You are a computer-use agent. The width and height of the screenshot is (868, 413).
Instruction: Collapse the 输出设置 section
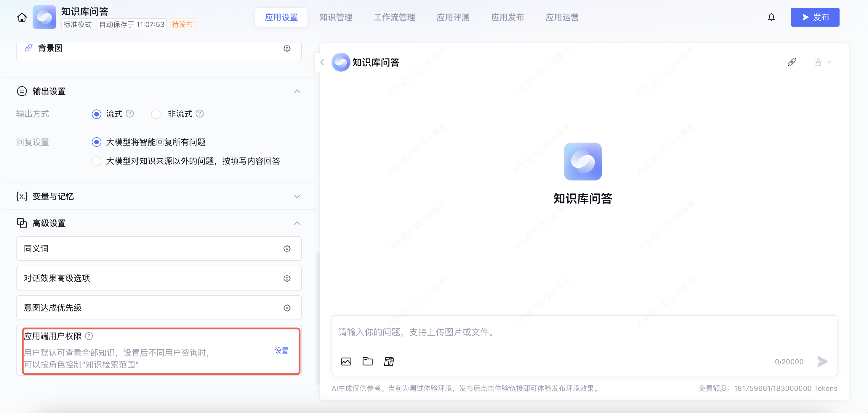tap(297, 91)
